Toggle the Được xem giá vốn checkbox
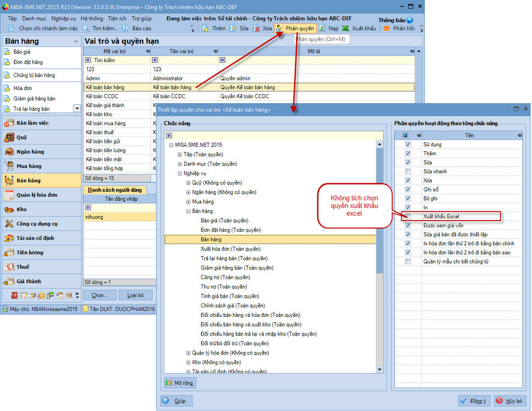Viewport: 532px width, 411px height. (408, 226)
